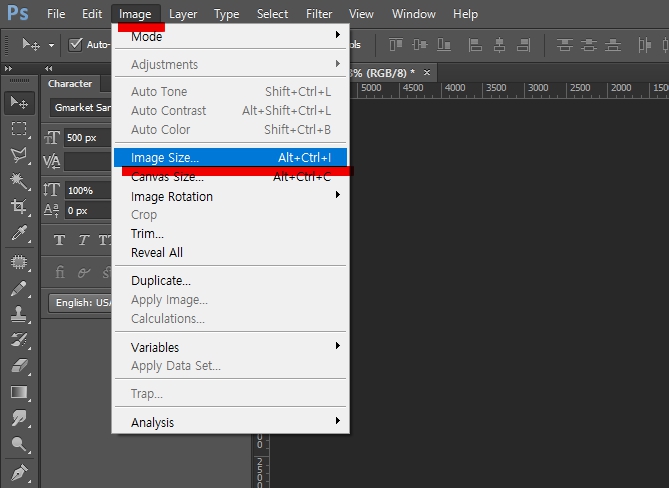
Task: Select the Smudge tool
Action: point(19,418)
